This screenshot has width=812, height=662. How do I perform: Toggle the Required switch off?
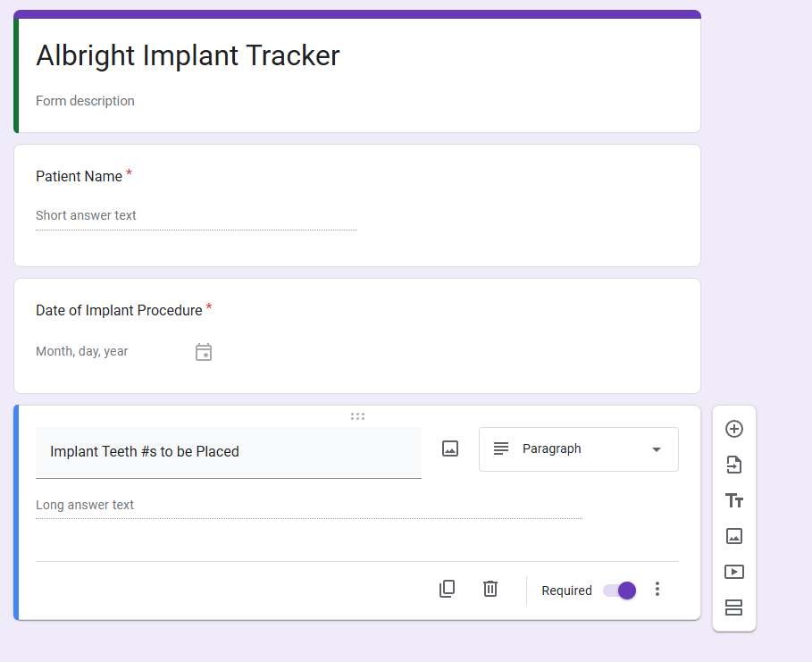click(x=620, y=591)
